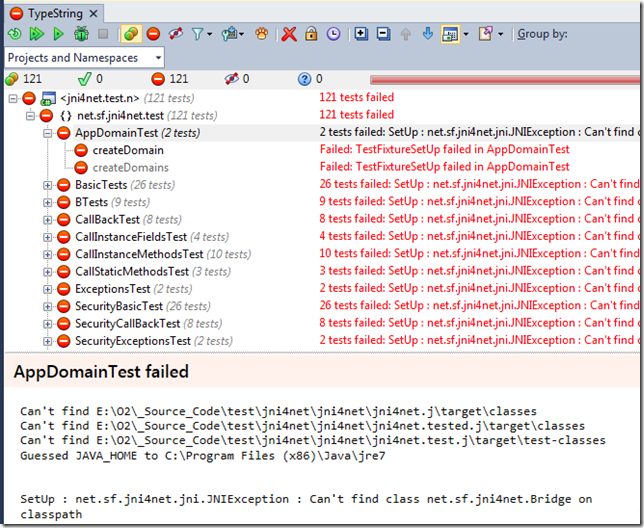Click the expand all plus icon
Image resolution: width=644 pixels, height=528 pixels.
click(x=361, y=34)
